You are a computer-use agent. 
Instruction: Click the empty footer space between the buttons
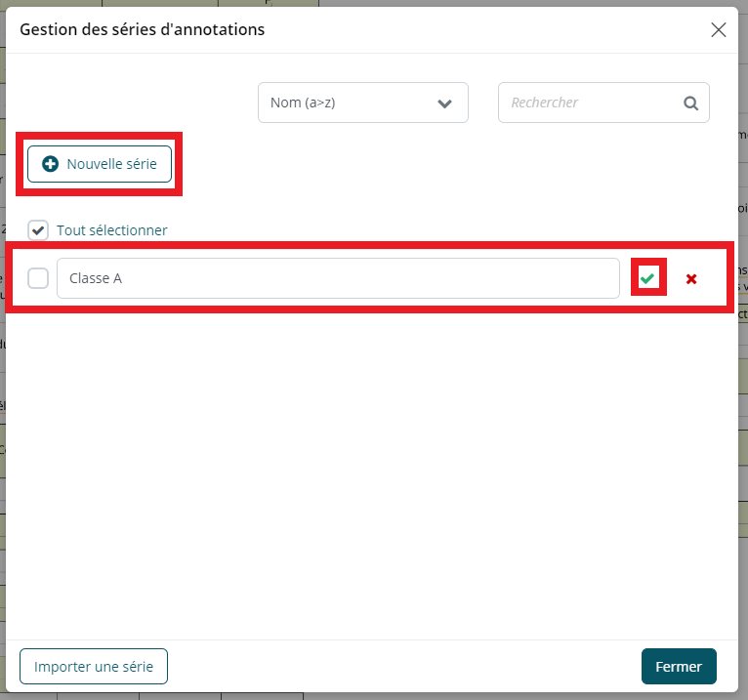400,667
